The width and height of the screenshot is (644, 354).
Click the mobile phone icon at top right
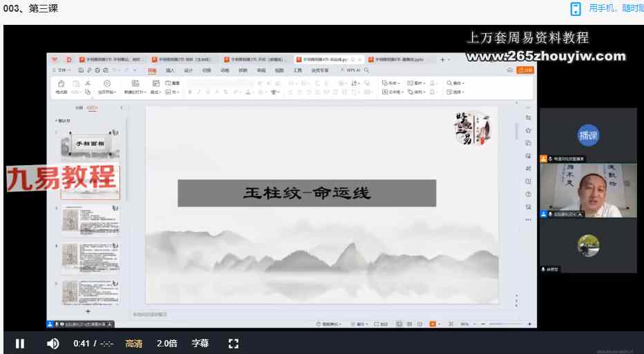575,8
